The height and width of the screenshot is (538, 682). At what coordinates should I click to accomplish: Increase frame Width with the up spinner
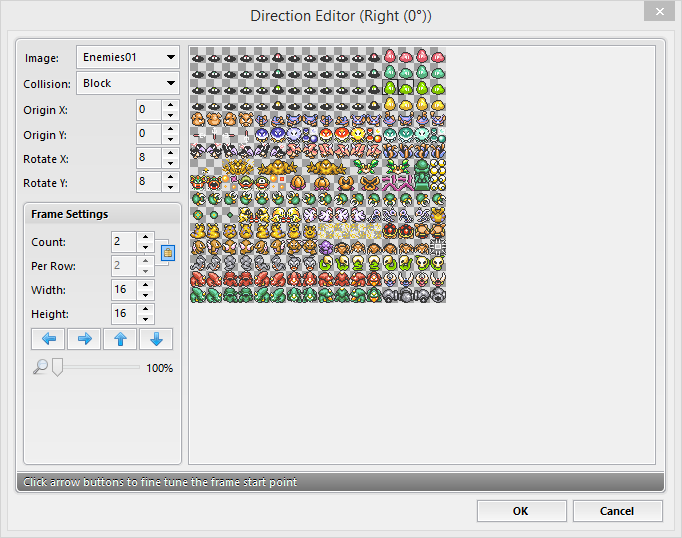pos(146,285)
